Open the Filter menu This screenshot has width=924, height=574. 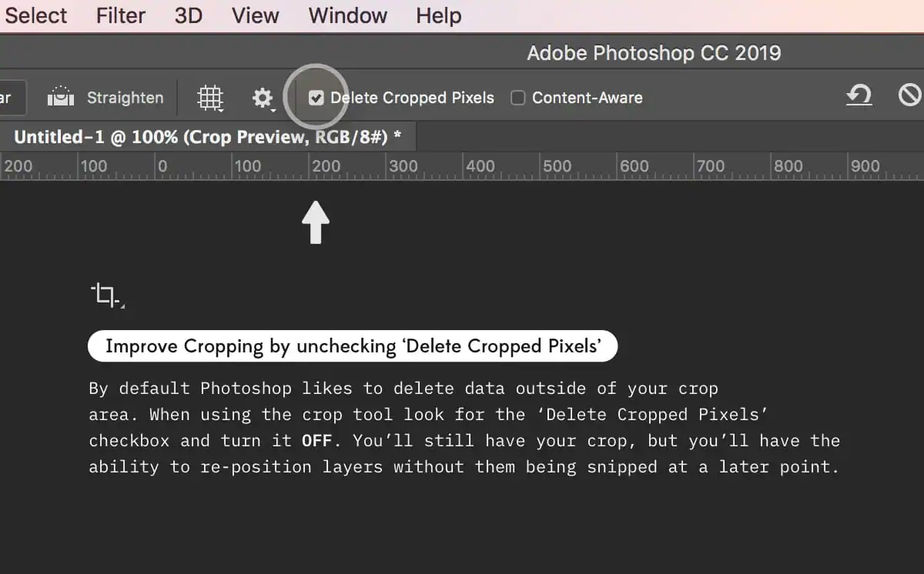click(x=121, y=15)
